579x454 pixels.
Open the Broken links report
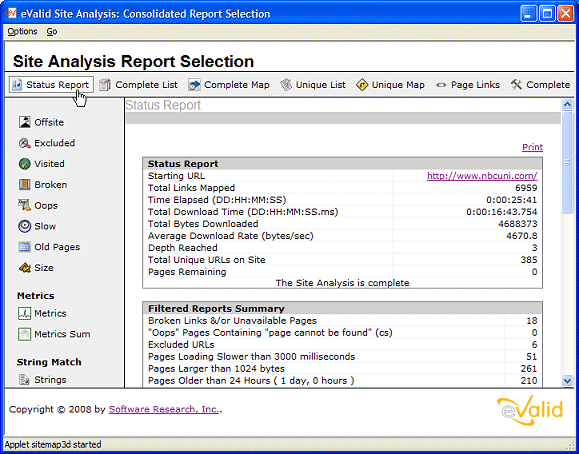(x=51, y=184)
